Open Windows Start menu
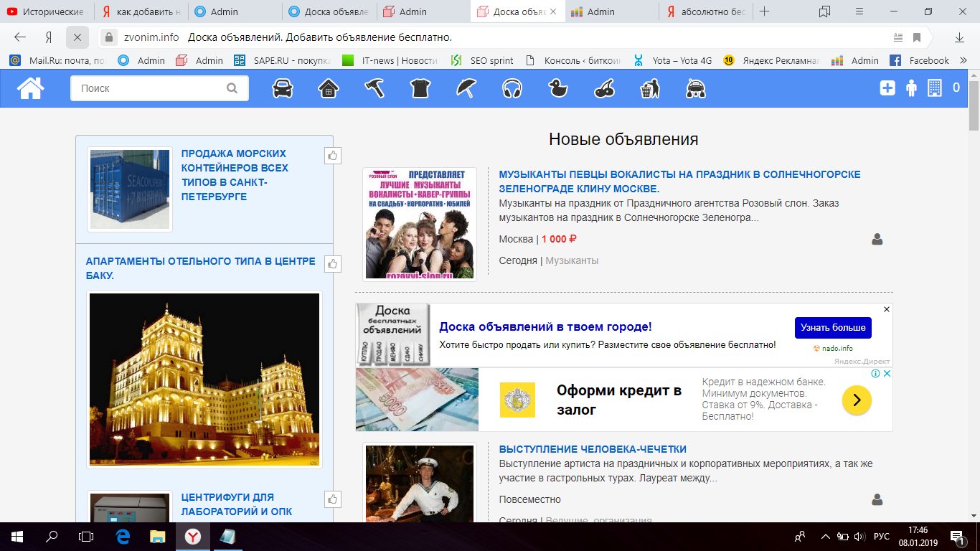 (17, 536)
